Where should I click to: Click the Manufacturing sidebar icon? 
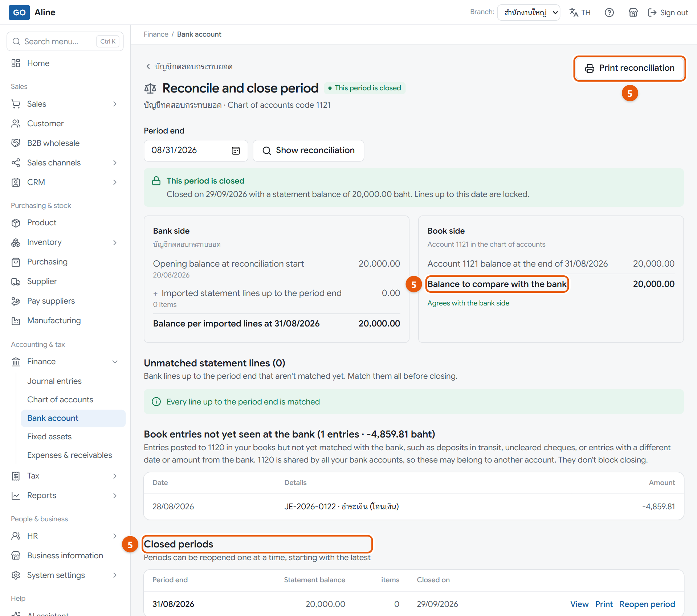(x=16, y=321)
